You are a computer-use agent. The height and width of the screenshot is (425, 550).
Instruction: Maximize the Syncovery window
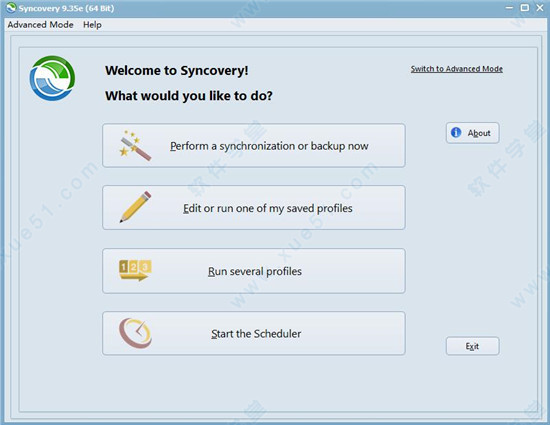click(x=525, y=8)
